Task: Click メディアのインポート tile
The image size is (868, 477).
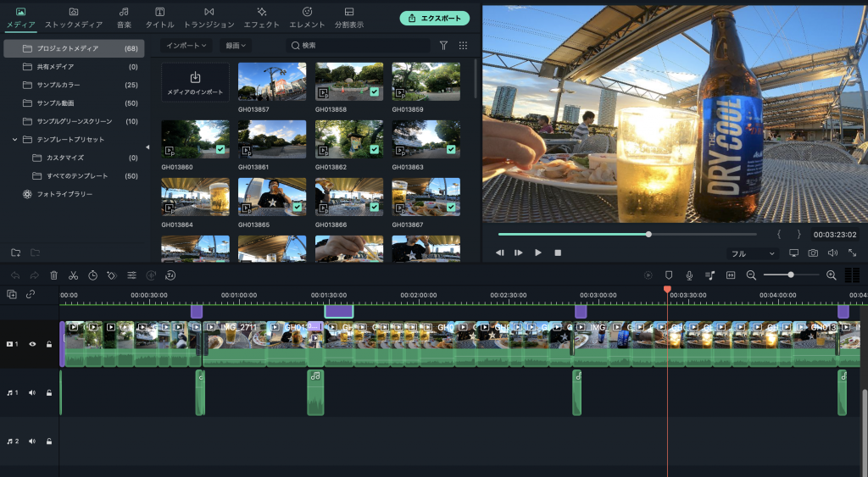Action: pyautogui.click(x=195, y=82)
